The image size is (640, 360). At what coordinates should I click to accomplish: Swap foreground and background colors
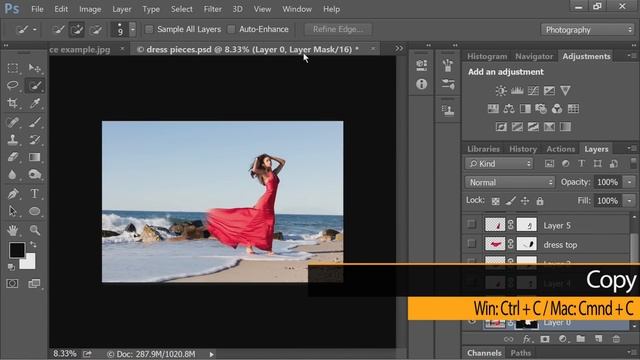[x=33, y=244]
